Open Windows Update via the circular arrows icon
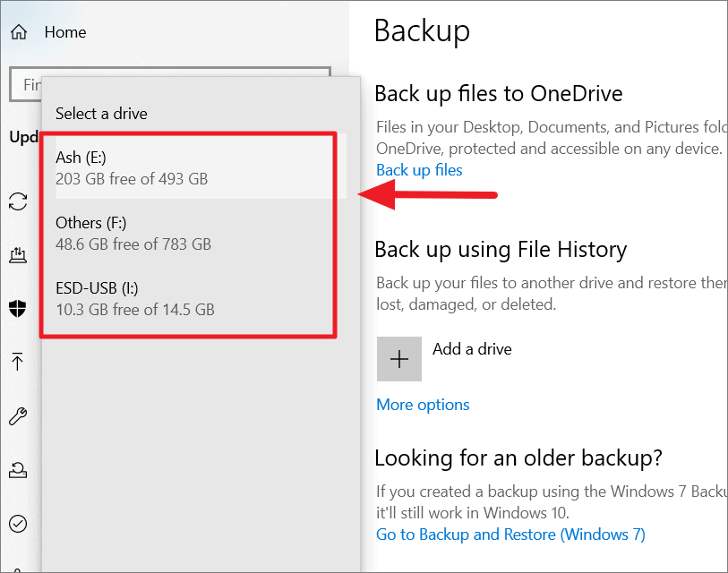Screen dimensions: 728x573 [x=18, y=201]
